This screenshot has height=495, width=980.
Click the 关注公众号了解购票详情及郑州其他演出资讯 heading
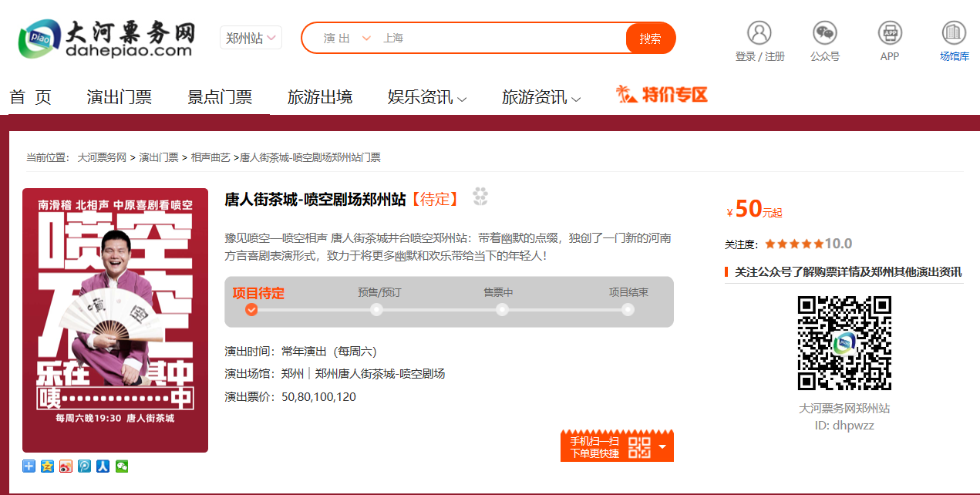pyautogui.click(x=848, y=271)
